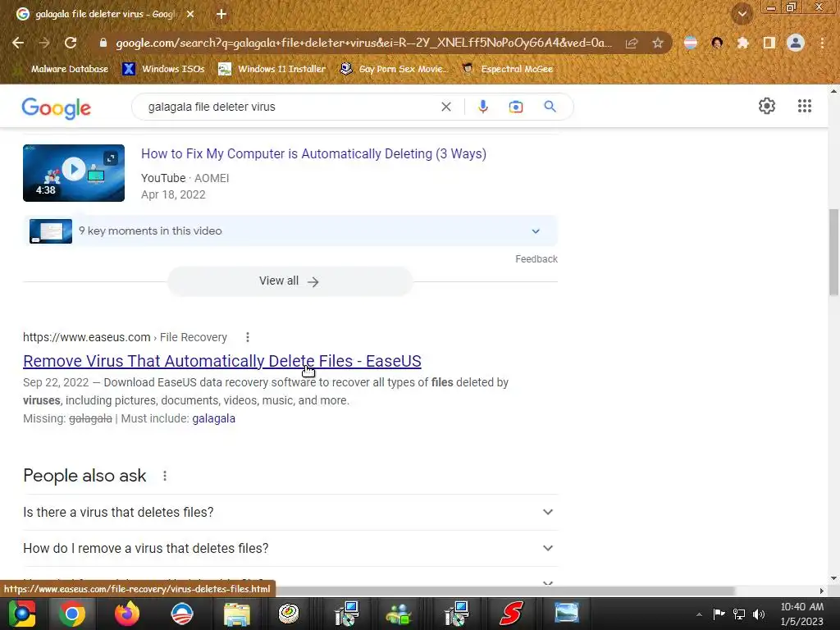Open the Extensions puzzle icon

point(742,43)
